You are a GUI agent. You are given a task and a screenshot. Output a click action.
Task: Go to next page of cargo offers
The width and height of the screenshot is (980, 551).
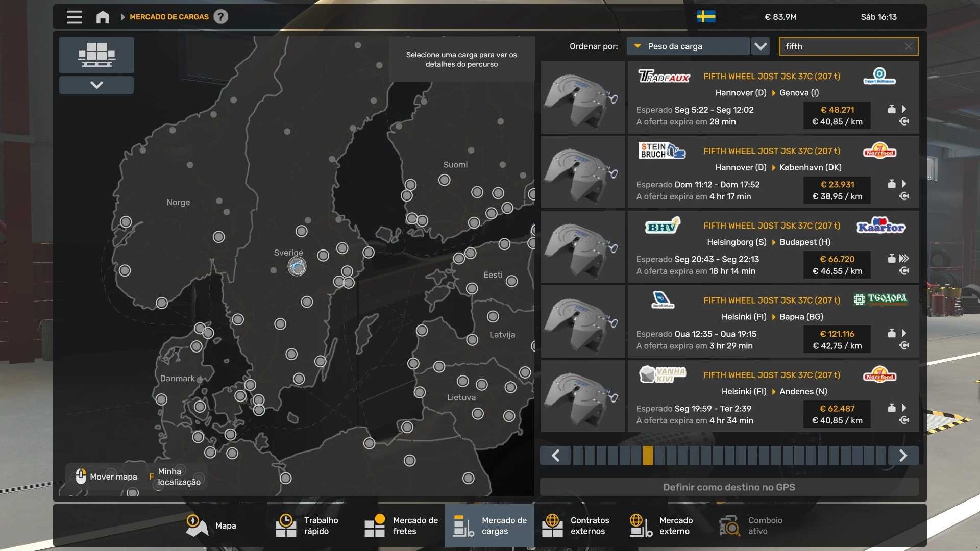pos(903,456)
